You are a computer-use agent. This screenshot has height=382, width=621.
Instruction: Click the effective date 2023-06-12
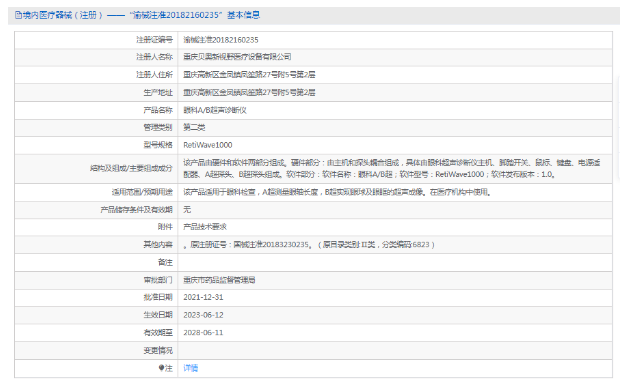click(x=203, y=315)
